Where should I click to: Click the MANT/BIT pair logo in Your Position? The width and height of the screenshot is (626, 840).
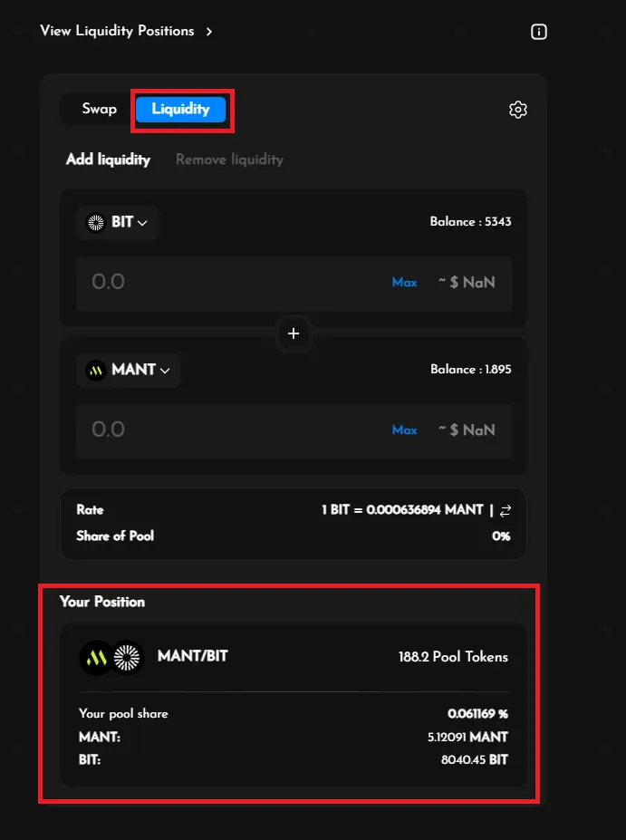pyautogui.click(x=112, y=658)
